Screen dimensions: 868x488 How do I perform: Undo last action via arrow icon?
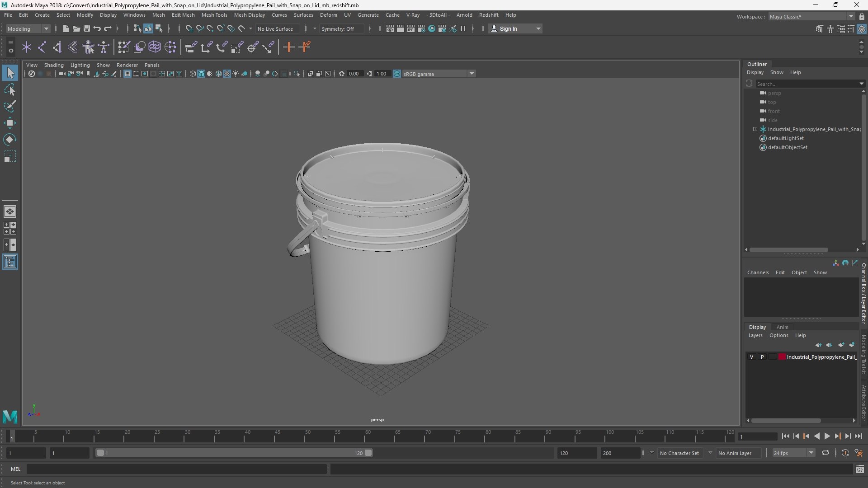[97, 28]
